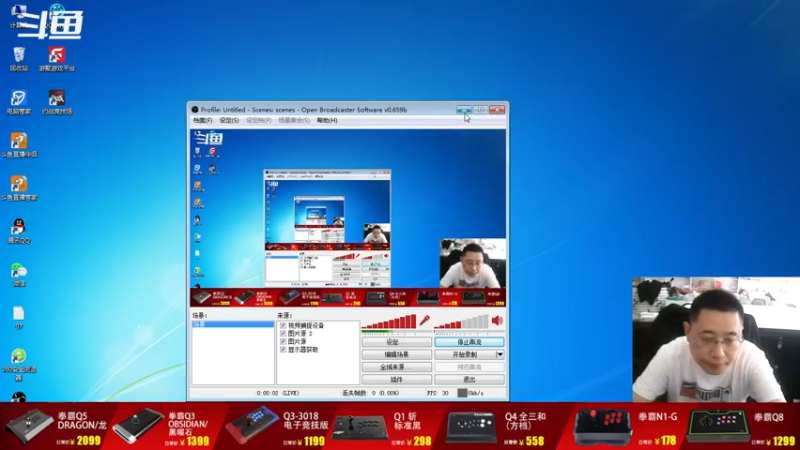The width and height of the screenshot is (800, 450).
Task: Toggle the 视频捕捉设备 source checkbox
Action: (x=283, y=326)
